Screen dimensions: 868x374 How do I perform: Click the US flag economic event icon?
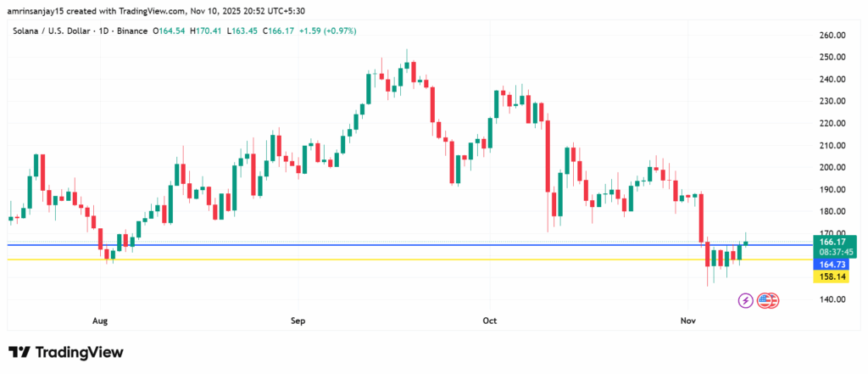(767, 299)
